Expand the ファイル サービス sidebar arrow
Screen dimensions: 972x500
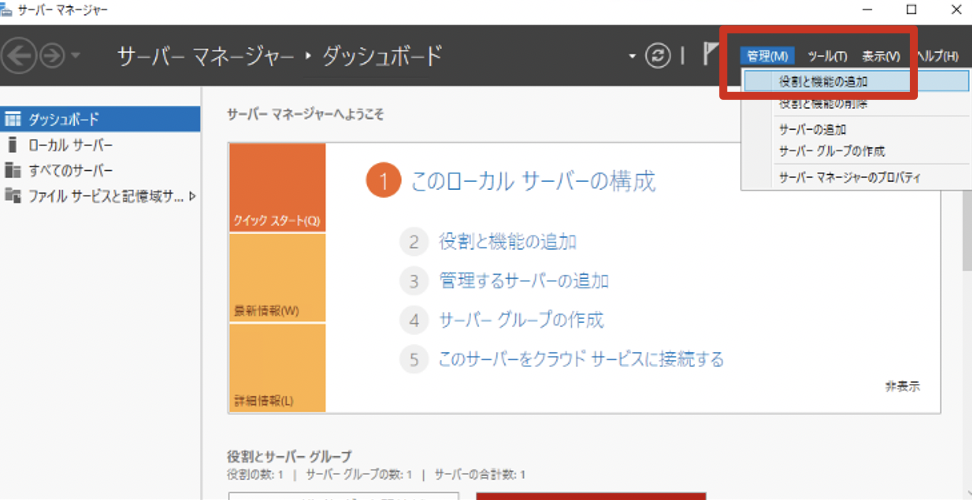(x=192, y=196)
